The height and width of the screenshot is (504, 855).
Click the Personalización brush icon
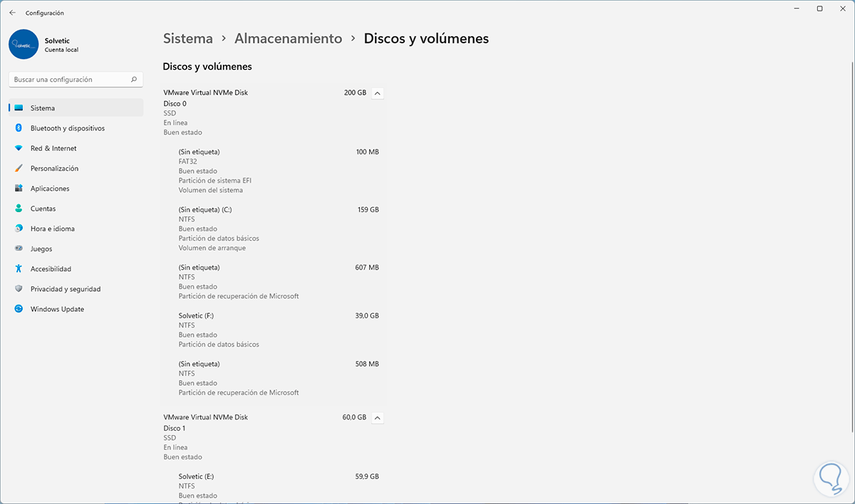click(x=19, y=169)
